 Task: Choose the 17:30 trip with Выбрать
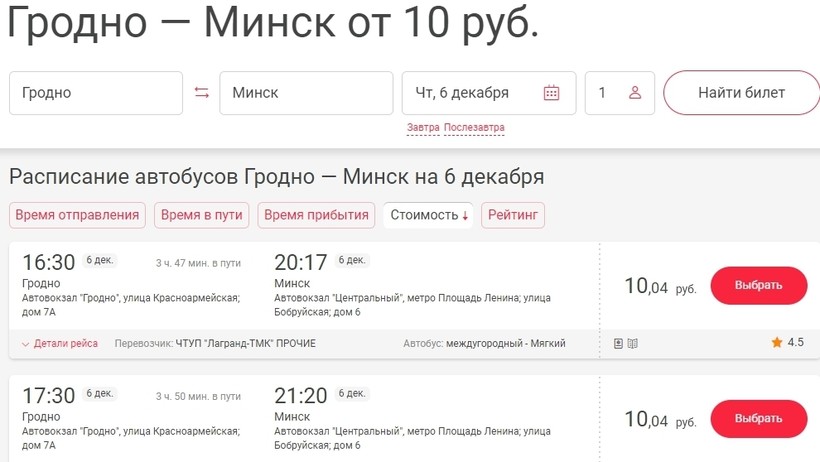(759, 419)
